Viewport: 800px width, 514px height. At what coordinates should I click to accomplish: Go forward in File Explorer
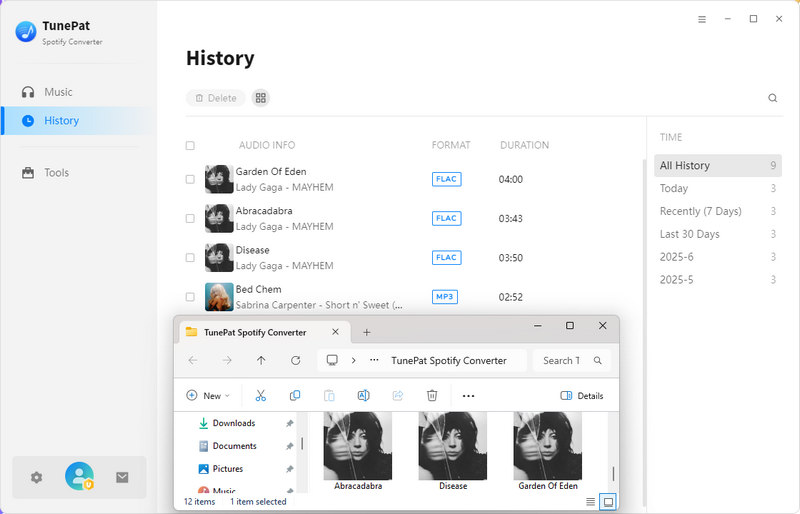point(227,360)
